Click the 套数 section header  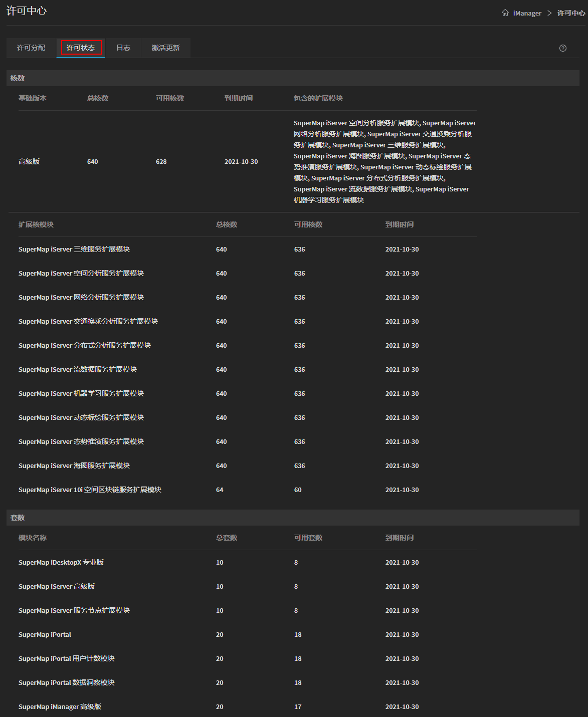coord(18,518)
